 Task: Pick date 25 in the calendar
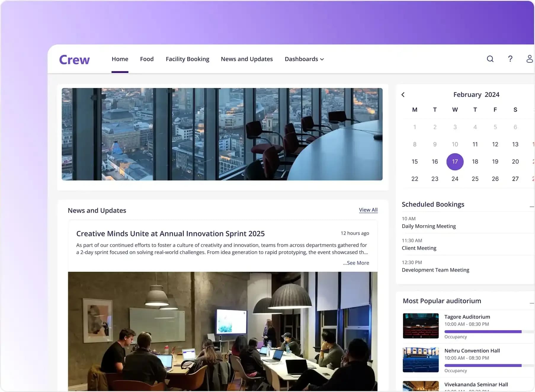point(475,179)
